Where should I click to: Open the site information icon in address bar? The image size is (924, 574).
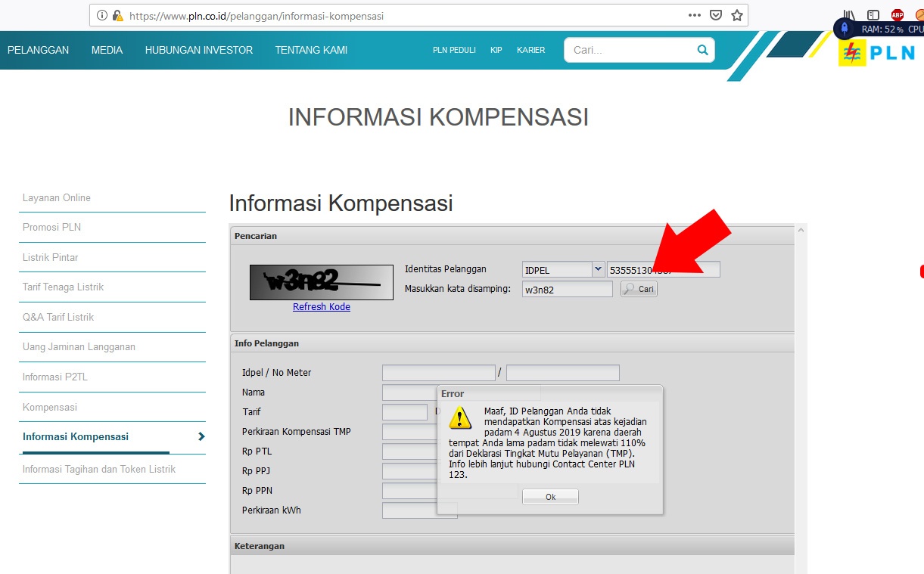click(102, 15)
